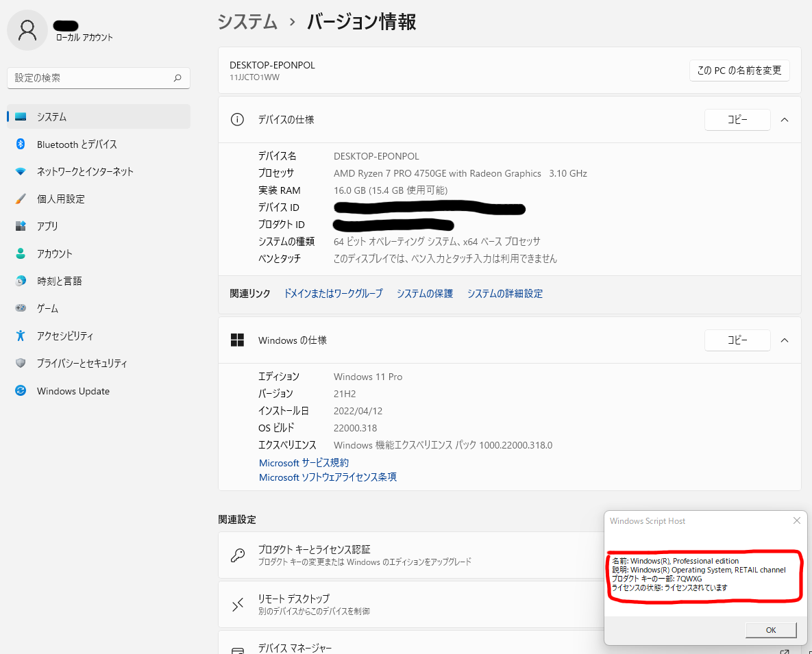Viewport: 812px width, 654px height.
Task: Click the システム monitor icon in sidebar
Action: [x=21, y=117]
